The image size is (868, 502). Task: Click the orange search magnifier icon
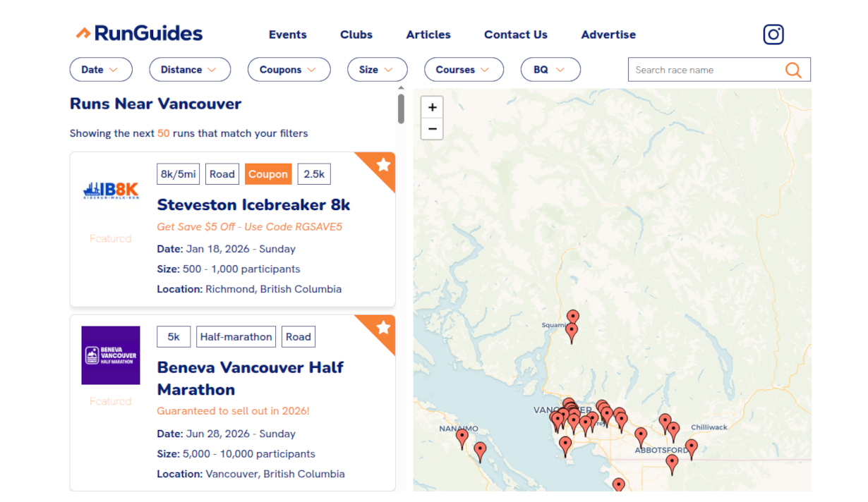pyautogui.click(x=793, y=70)
